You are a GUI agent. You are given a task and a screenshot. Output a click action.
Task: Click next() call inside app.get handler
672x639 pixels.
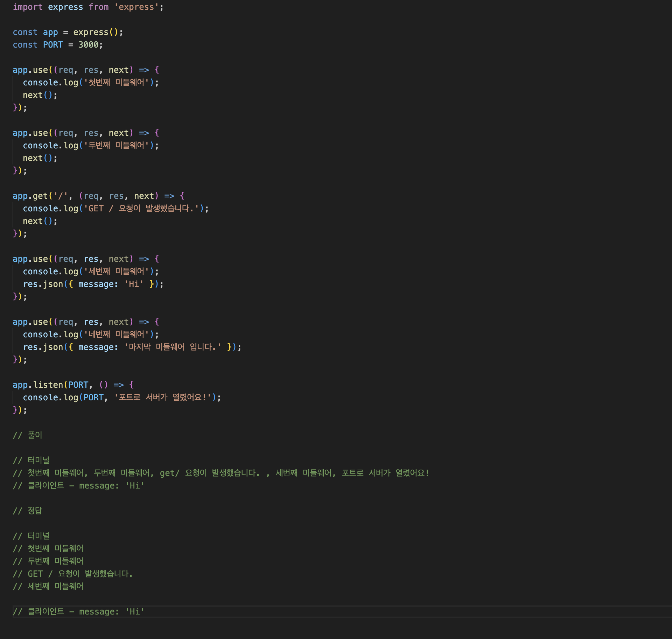(x=37, y=221)
